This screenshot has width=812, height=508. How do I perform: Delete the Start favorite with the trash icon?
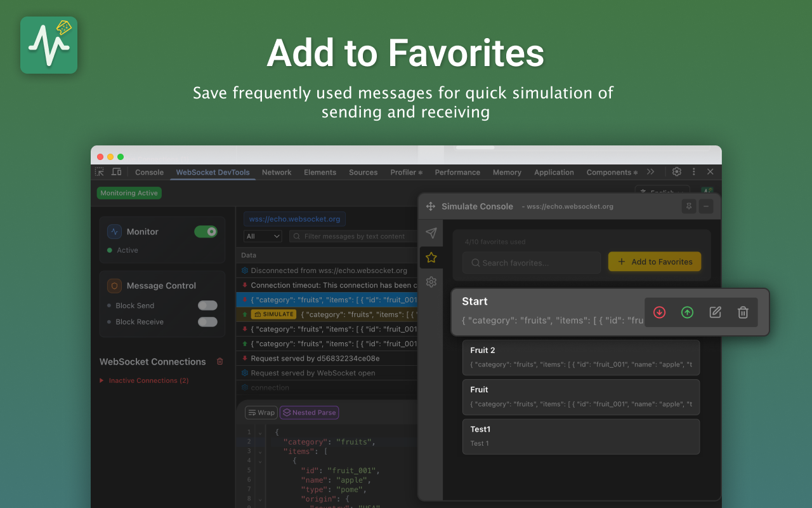[743, 312]
